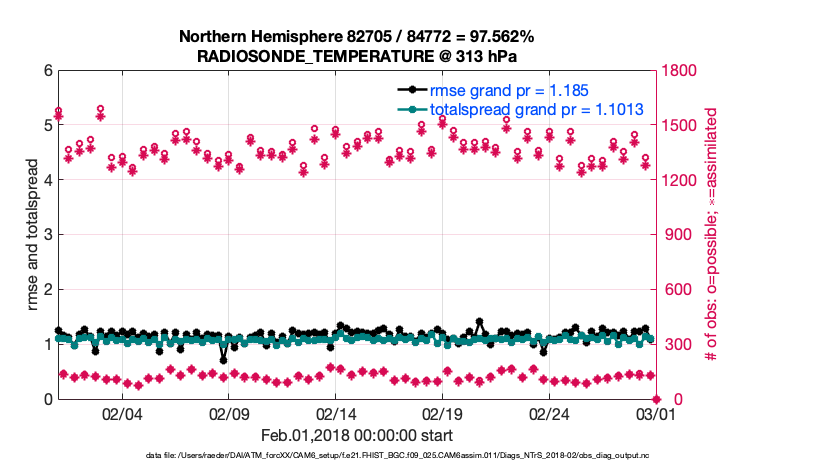830x470 pixels.
Task: Click the 'rmse and totalspread' left axis label
Action: (x=33, y=235)
